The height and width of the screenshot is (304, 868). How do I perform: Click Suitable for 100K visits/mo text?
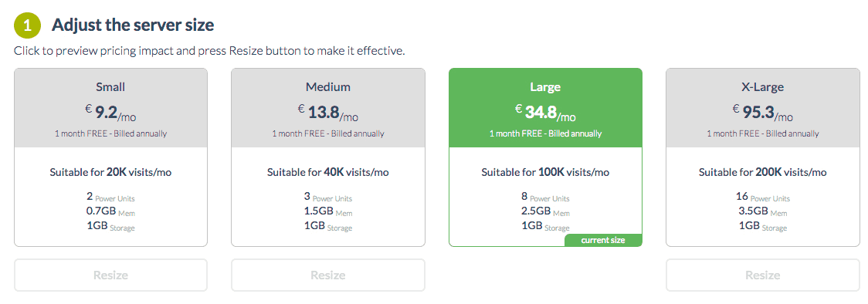point(545,173)
